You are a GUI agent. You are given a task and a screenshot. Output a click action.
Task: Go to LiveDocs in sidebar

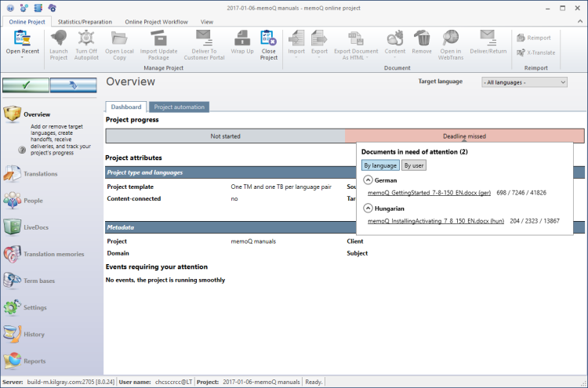36,227
